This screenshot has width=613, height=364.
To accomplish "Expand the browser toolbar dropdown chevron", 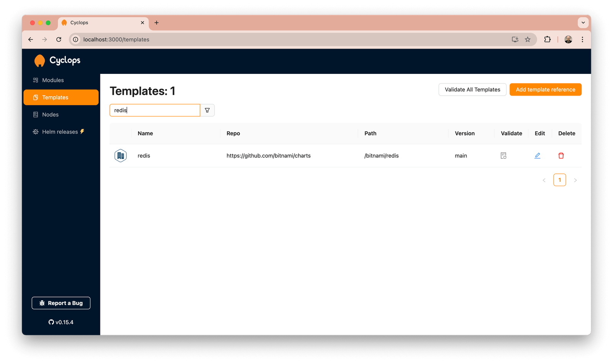I will [583, 23].
